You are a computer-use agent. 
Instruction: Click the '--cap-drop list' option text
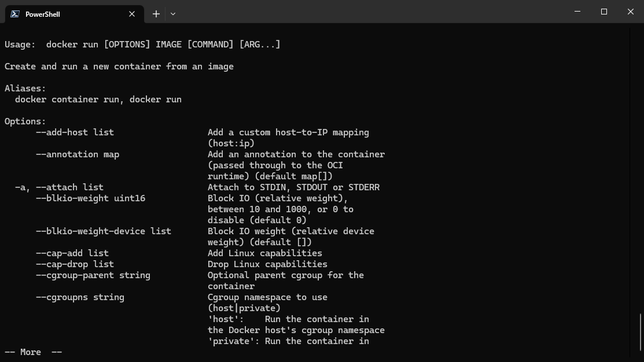pyautogui.click(x=75, y=264)
